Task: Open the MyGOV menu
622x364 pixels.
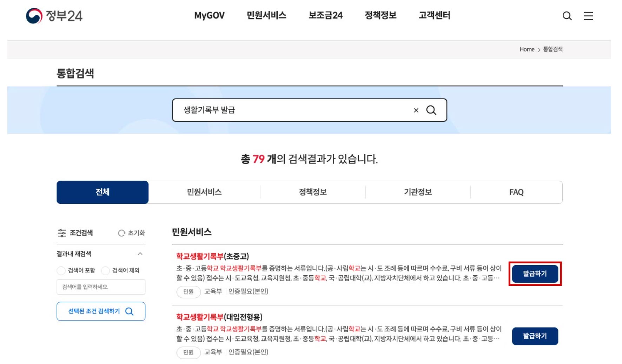Action: coord(210,15)
